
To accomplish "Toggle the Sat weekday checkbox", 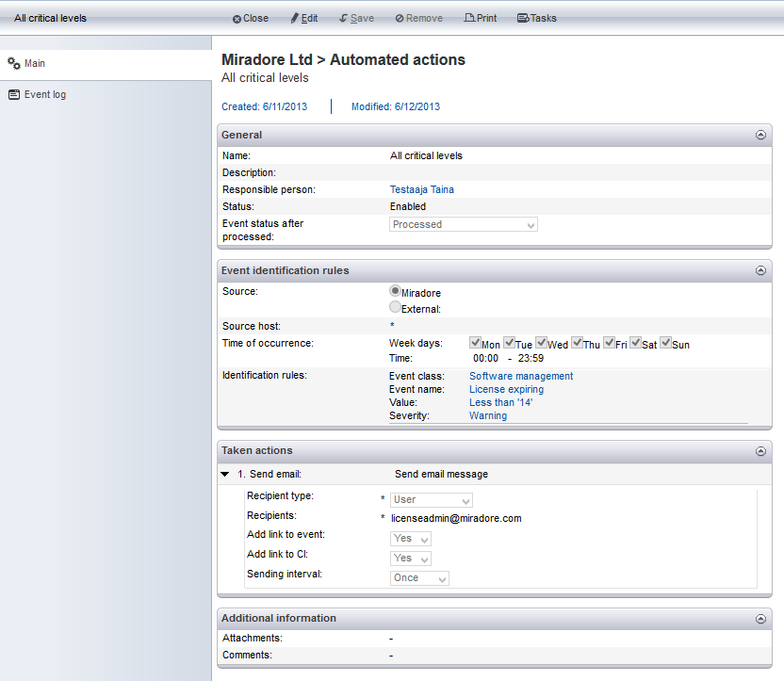I will pos(635,343).
